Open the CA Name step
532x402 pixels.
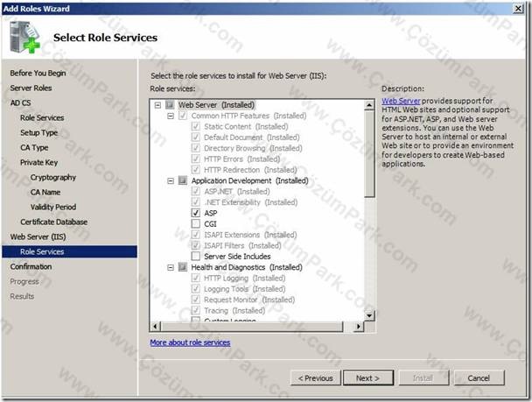(45, 192)
